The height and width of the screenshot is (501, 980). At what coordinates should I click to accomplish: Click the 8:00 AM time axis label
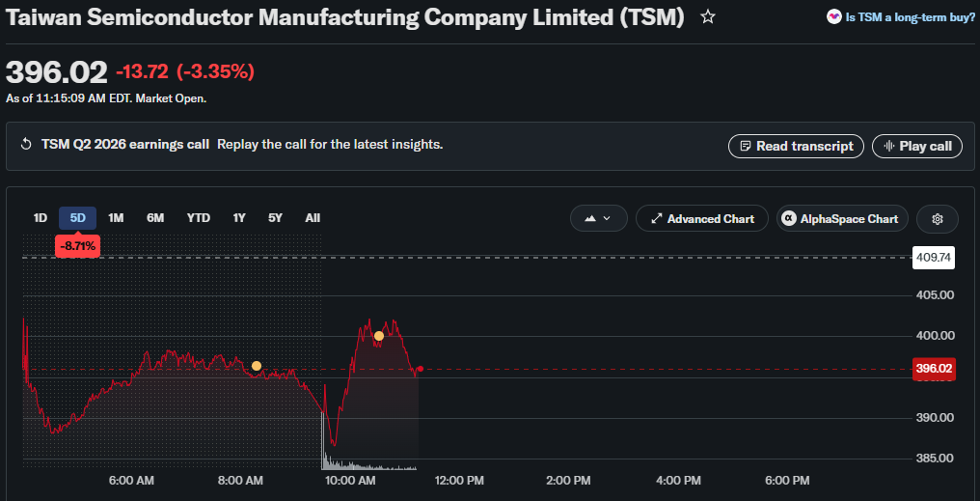tap(240, 481)
